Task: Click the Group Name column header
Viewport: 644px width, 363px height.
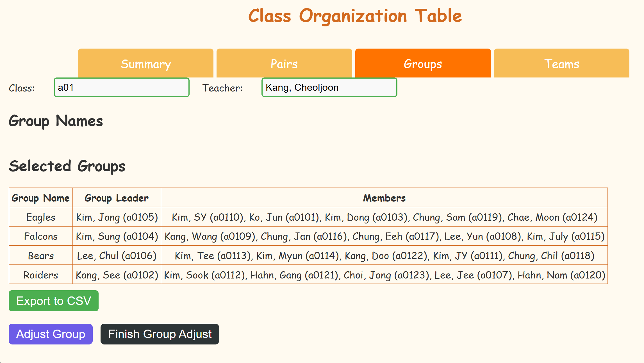Action: [41, 198]
